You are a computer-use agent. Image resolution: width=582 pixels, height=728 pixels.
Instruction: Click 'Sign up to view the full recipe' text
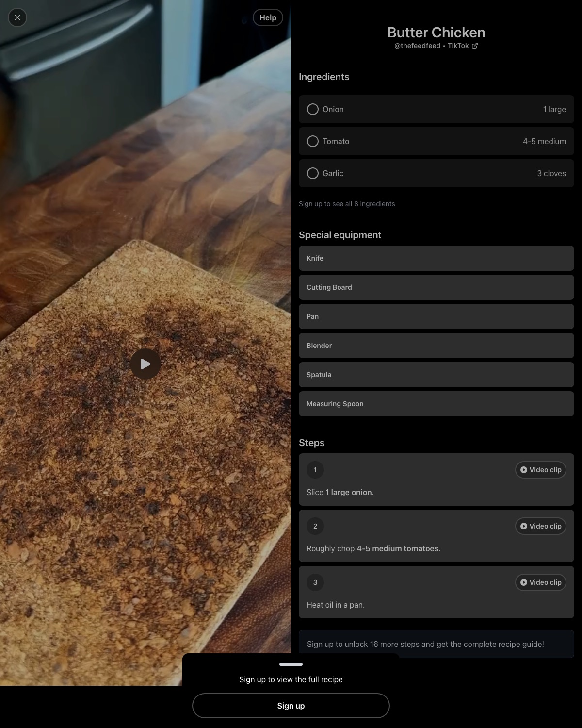[x=291, y=679]
